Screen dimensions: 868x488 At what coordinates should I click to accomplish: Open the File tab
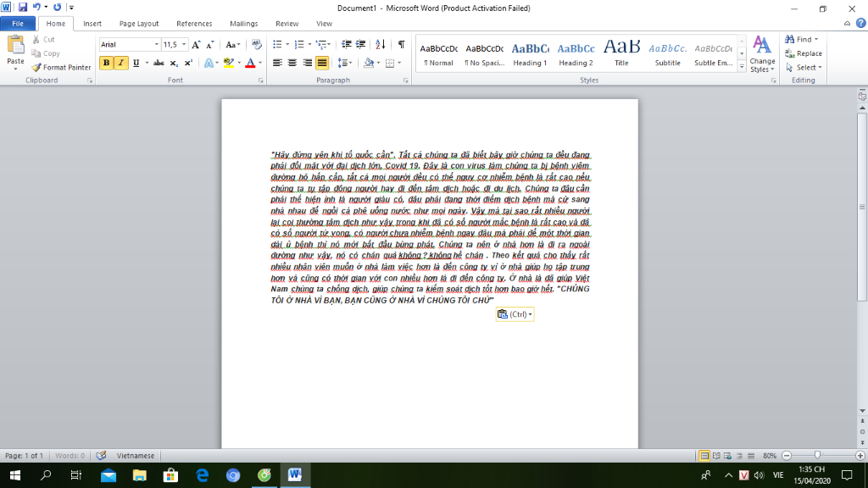(x=18, y=24)
